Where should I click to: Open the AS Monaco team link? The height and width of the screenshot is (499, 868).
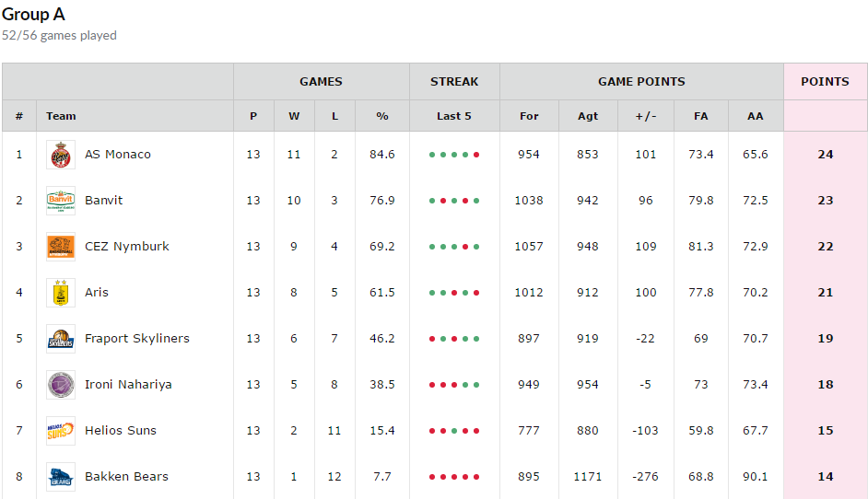[117, 155]
